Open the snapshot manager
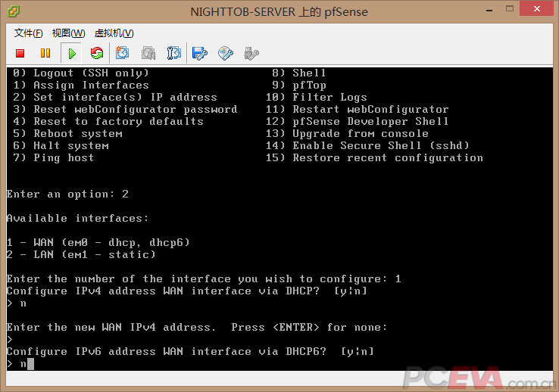 (174, 53)
